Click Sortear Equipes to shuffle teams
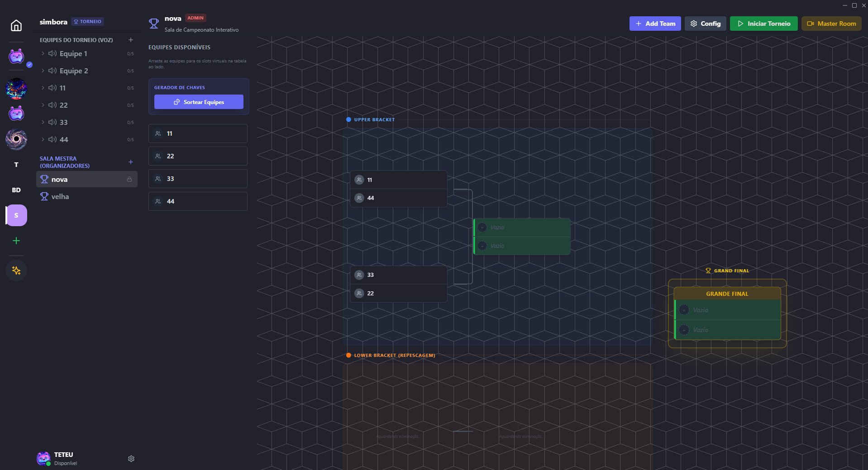 point(199,102)
